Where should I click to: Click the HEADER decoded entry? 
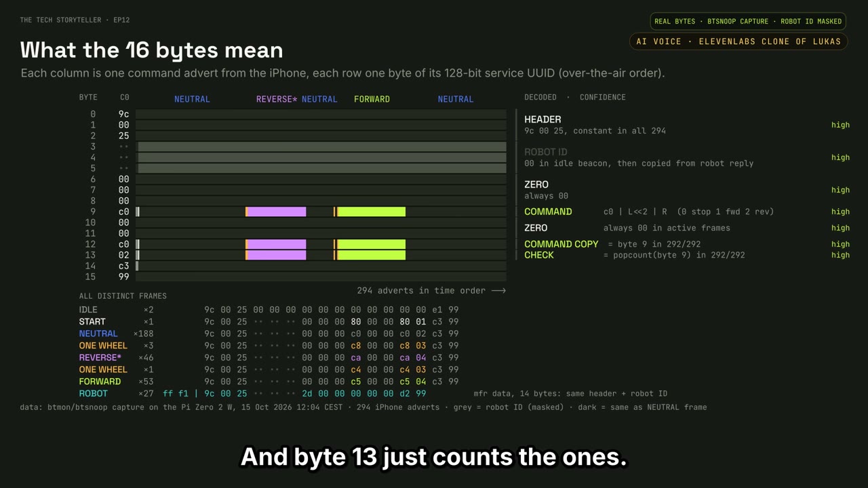[542, 119]
